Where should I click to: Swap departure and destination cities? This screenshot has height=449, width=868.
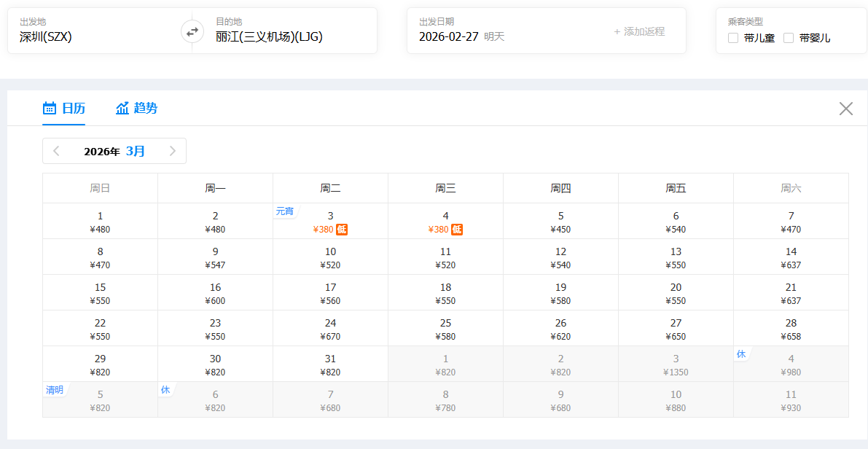[192, 31]
